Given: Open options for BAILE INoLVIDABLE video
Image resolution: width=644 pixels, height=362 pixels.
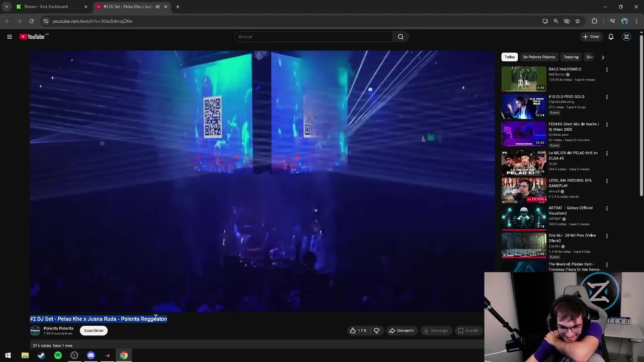Looking at the screenshot, I should pos(607,70).
